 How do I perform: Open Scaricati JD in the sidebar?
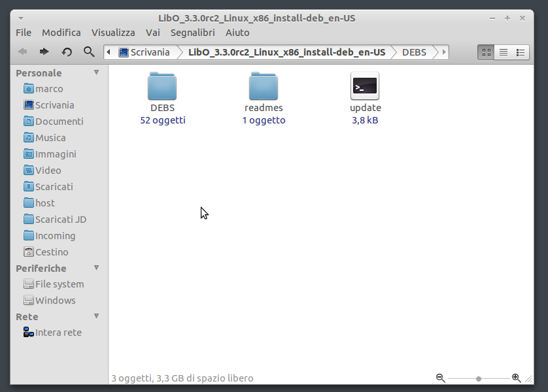[55, 220]
